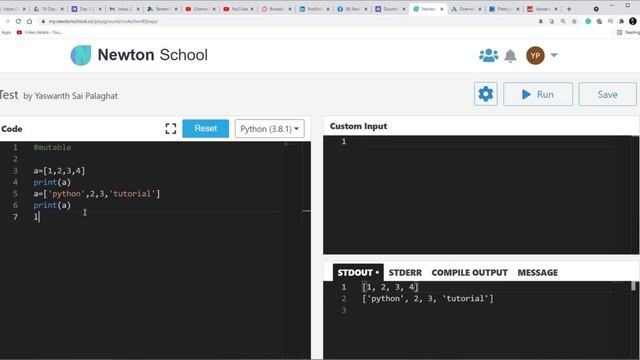Go to browser home page
The height and width of the screenshot is (360, 640).
click(29, 21)
